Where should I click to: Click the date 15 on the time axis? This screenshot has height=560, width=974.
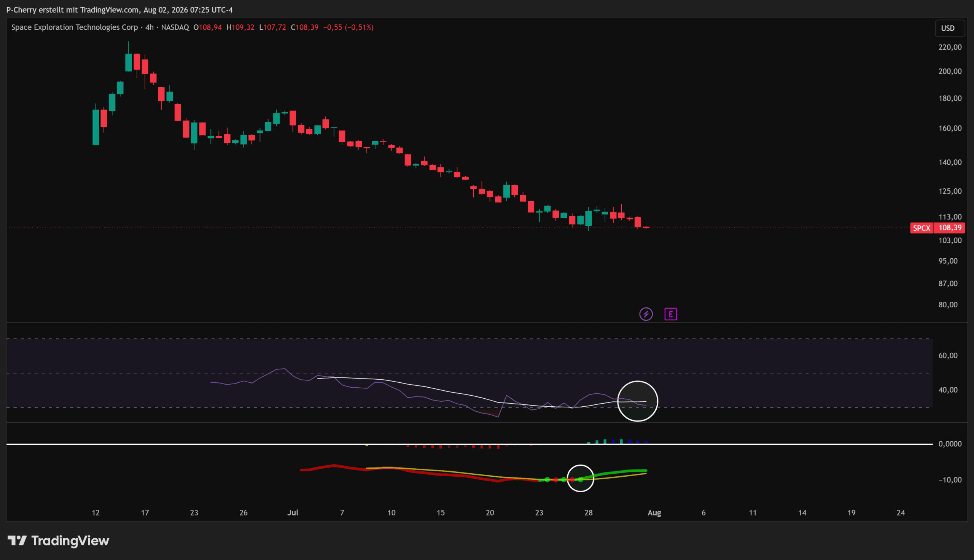click(440, 513)
